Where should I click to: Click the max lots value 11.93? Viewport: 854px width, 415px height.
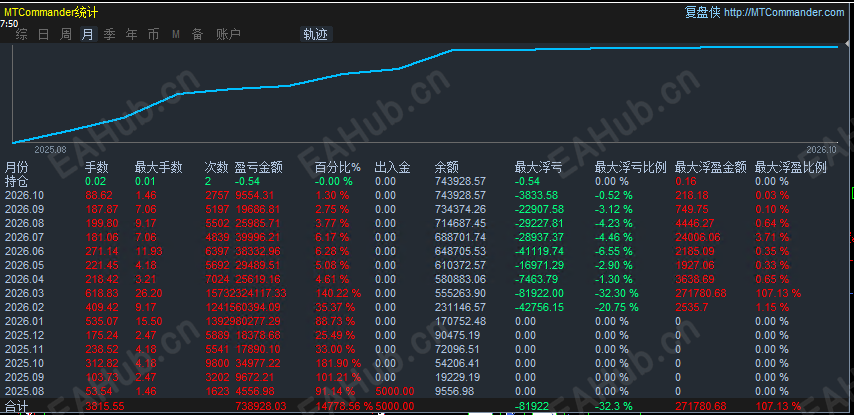(147, 251)
